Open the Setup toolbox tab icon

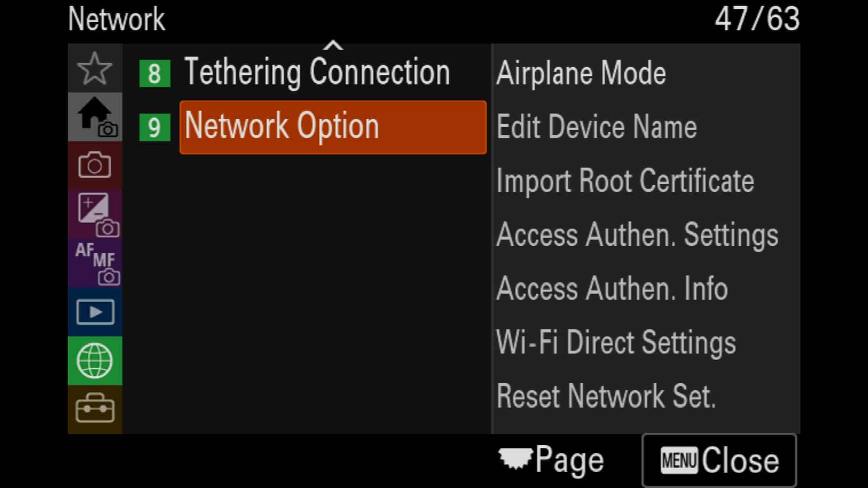[95, 409]
